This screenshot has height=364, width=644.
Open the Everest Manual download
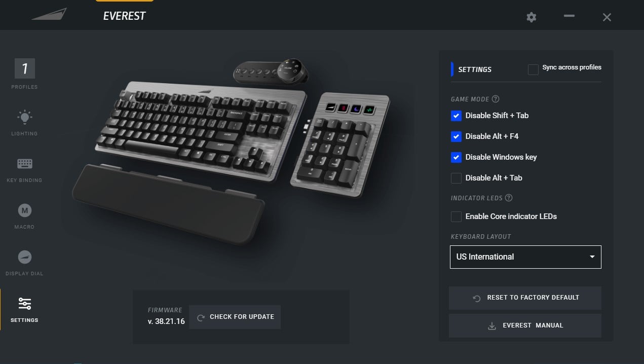click(x=525, y=325)
